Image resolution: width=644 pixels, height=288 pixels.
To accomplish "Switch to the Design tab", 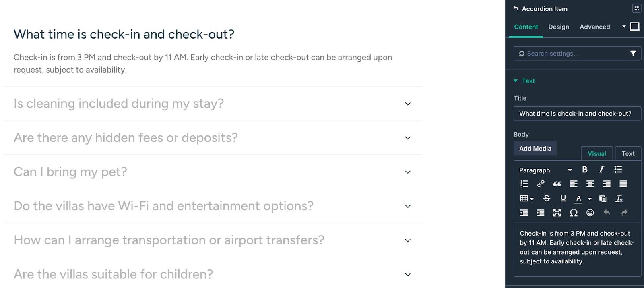I will pyautogui.click(x=558, y=27).
